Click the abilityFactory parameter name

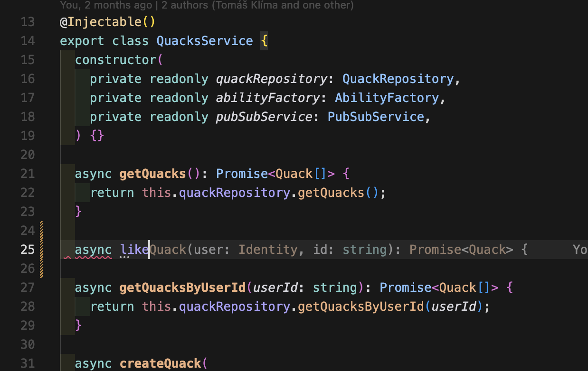(268, 98)
